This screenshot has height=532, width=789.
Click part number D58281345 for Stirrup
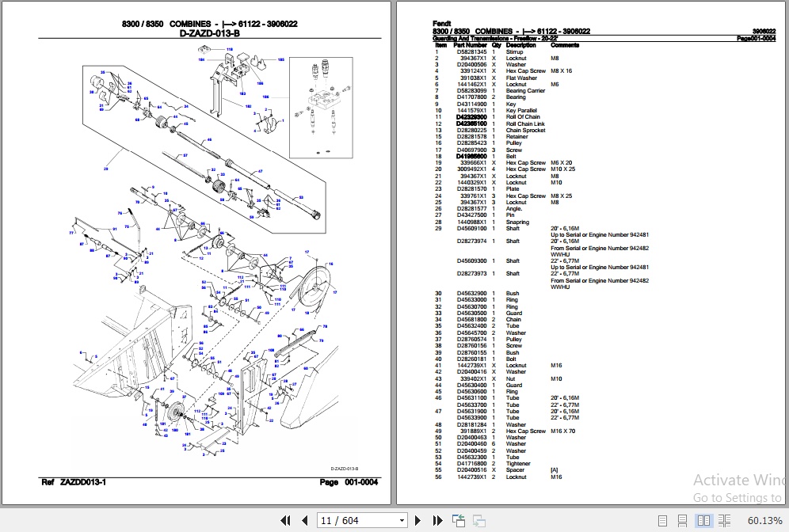click(x=471, y=51)
